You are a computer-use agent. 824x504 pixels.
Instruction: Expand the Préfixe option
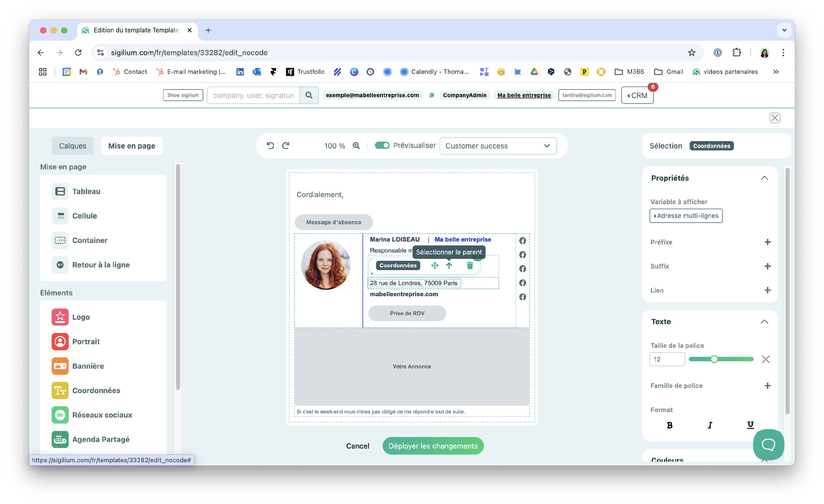click(x=767, y=242)
